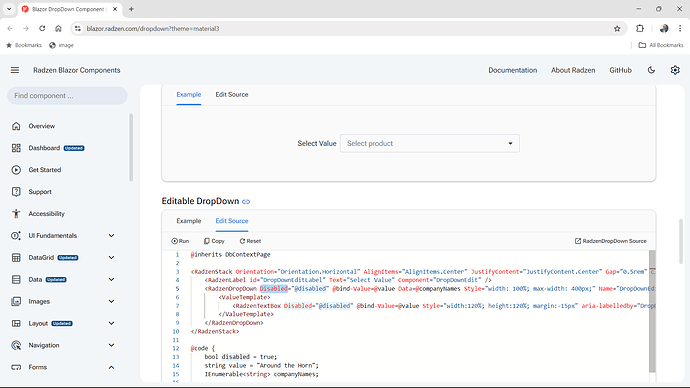690x388 pixels.
Task: Expand the Data section chevron
Action: click(x=111, y=279)
